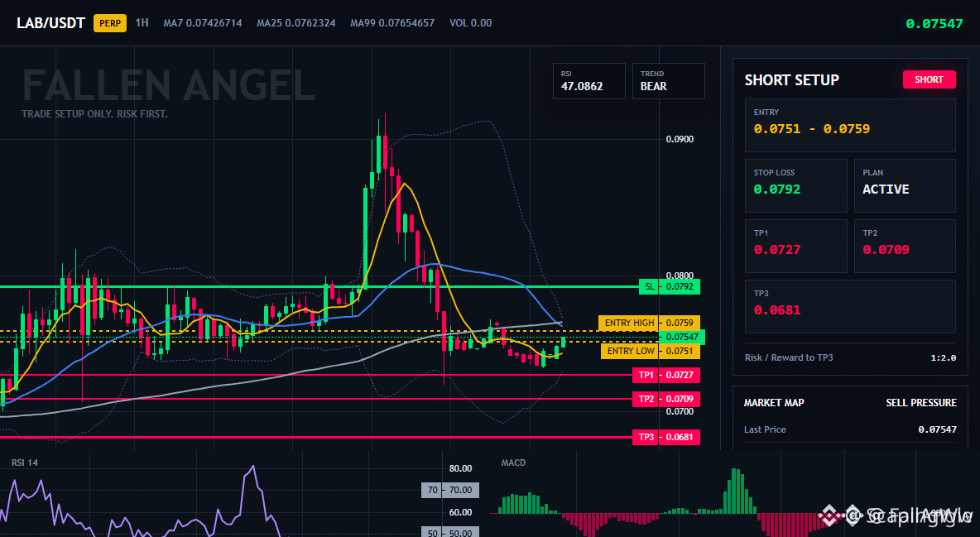The image size is (980, 537).
Task: Click the TP3 0.0681 card in setup panel
Action: coord(850,306)
